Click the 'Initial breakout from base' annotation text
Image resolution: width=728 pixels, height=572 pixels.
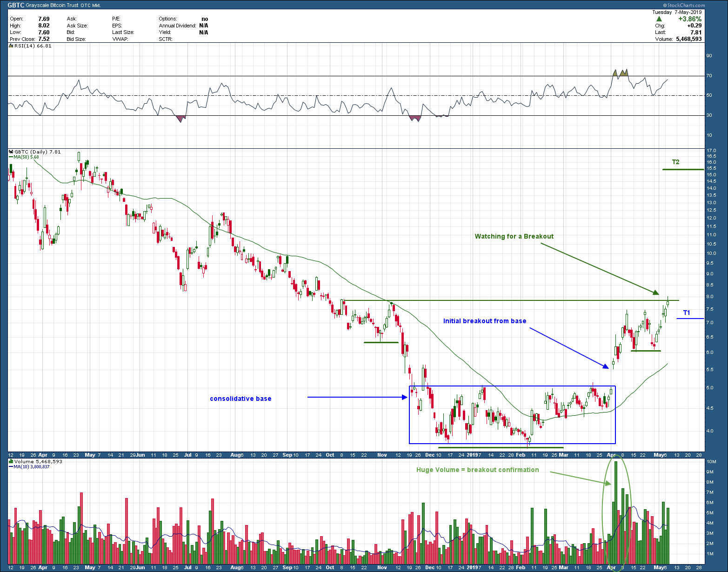485,321
